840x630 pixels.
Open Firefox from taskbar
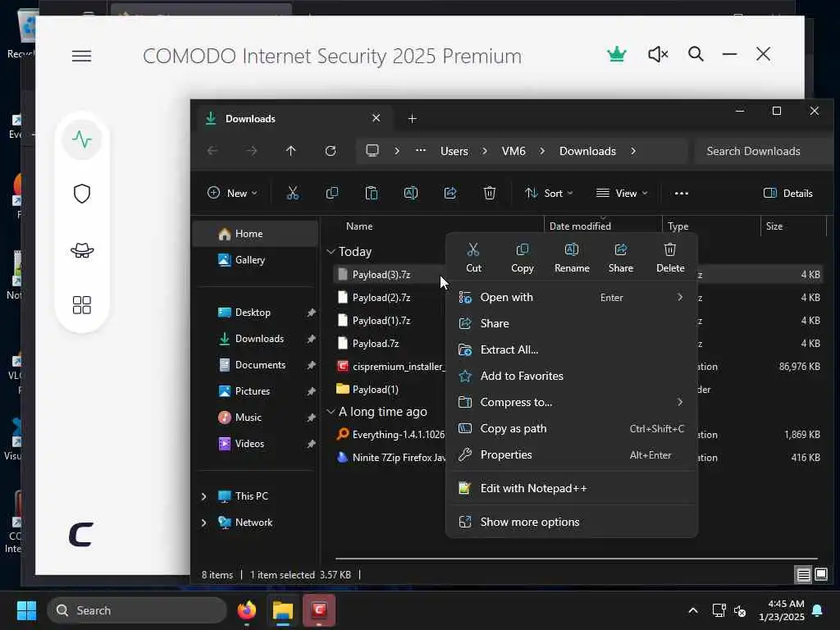pyautogui.click(x=247, y=610)
